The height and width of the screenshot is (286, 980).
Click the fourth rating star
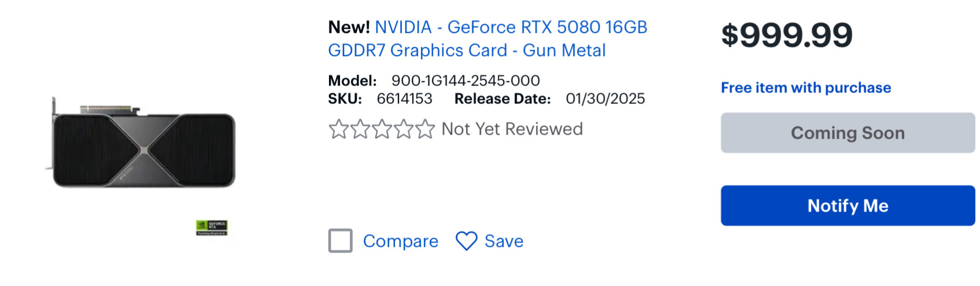tap(403, 129)
